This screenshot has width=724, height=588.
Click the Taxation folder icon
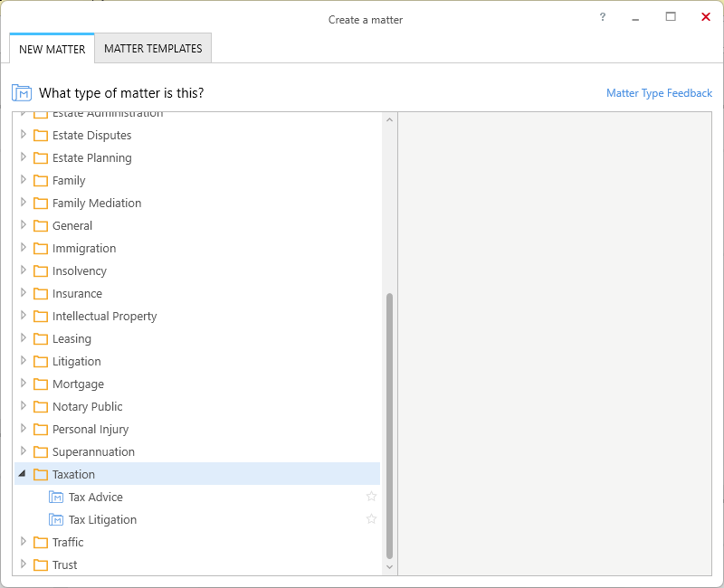click(40, 475)
